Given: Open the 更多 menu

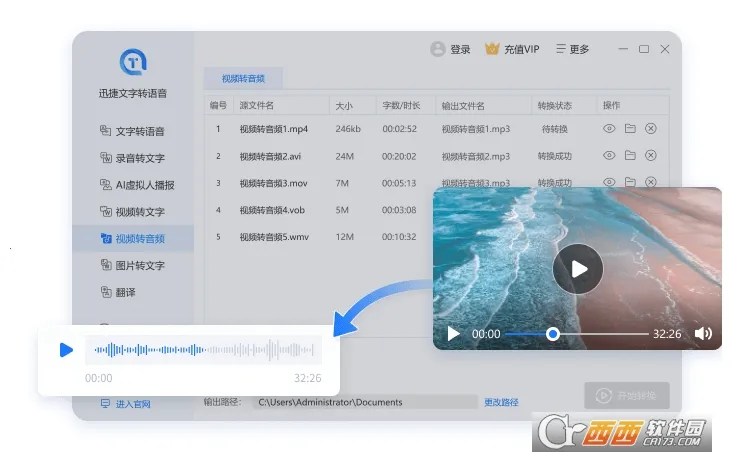Looking at the screenshot, I should 573,49.
